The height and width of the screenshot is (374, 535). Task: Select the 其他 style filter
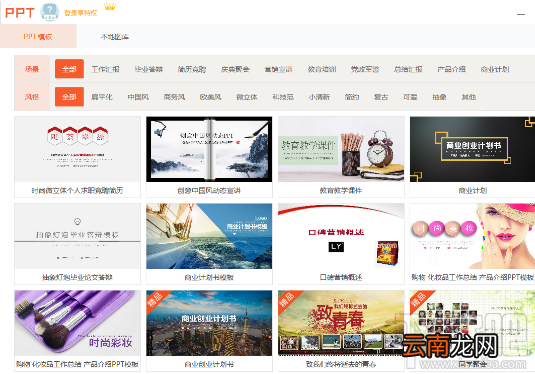[468, 97]
